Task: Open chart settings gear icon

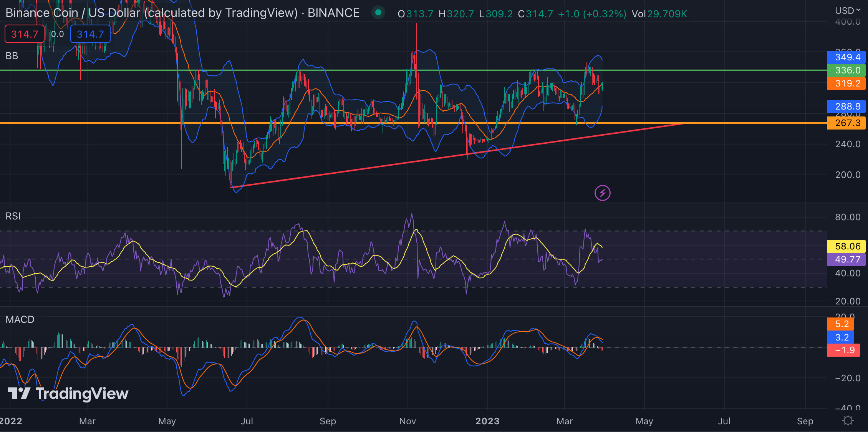Action: point(848,420)
